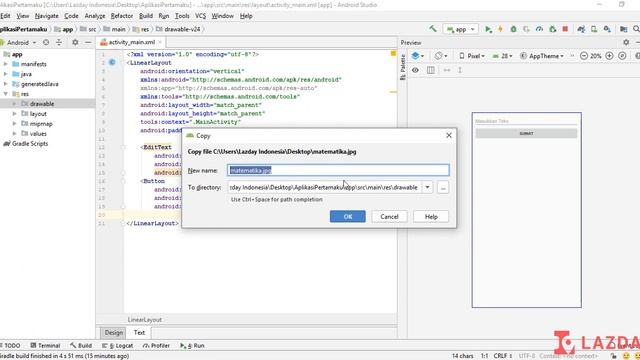640x360 pixels.
Task: Open the vertical Palette tab
Action: tap(403, 67)
